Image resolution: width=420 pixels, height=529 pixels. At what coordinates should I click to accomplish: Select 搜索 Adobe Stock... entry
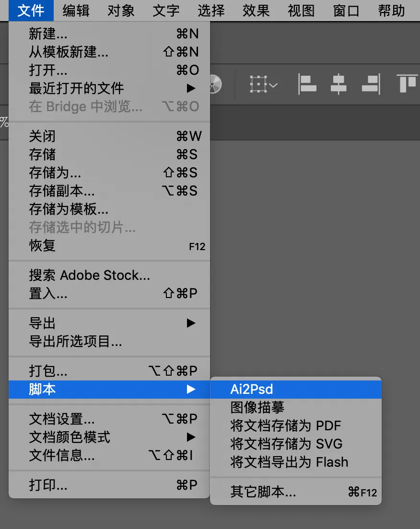(109, 276)
